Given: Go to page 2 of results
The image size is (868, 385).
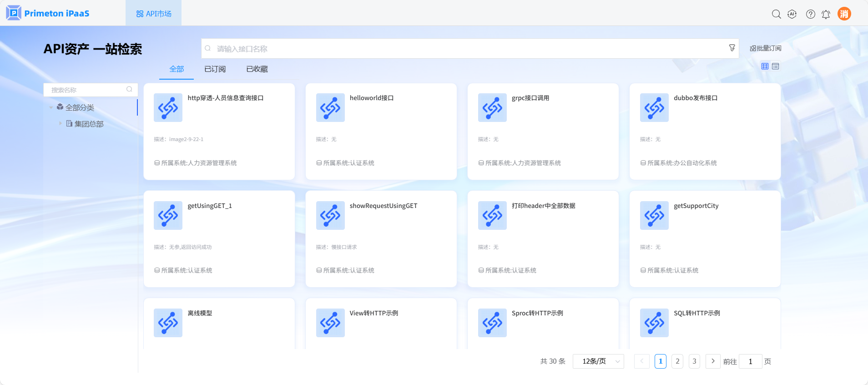Looking at the screenshot, I should click(x=677, y=361).
